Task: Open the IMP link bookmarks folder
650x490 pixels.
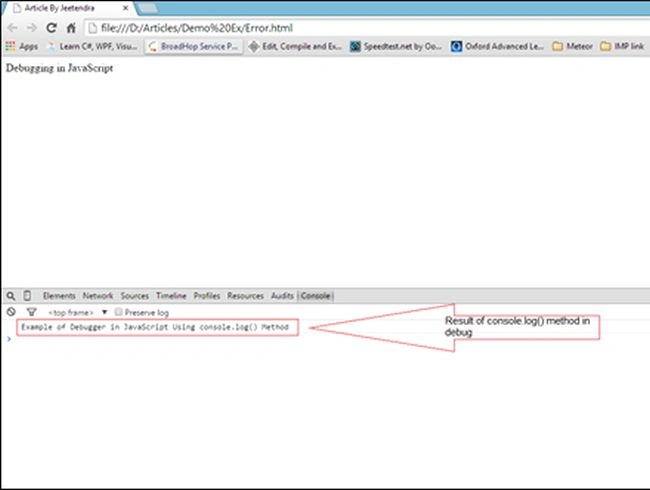Action: (622, 46)
